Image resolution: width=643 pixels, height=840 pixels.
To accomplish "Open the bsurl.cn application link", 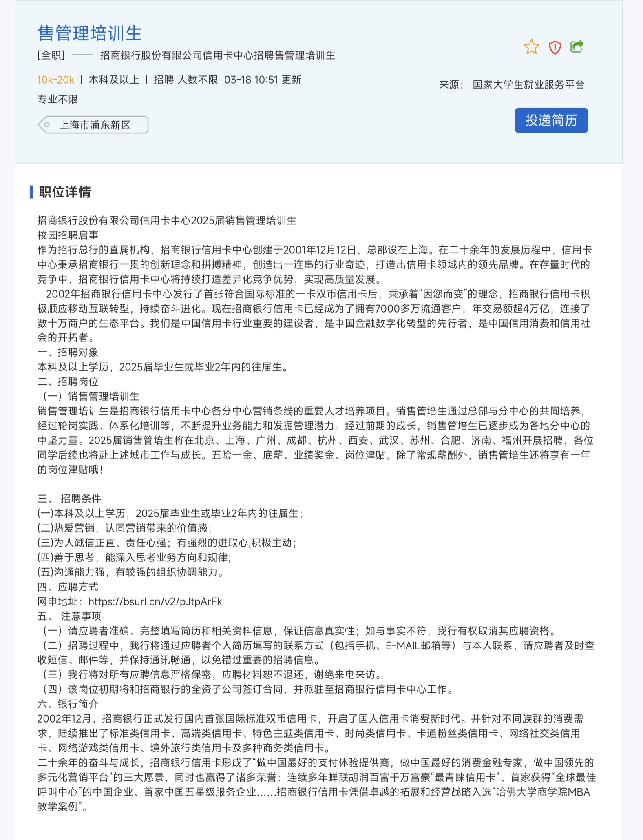I will pos(155,602).
